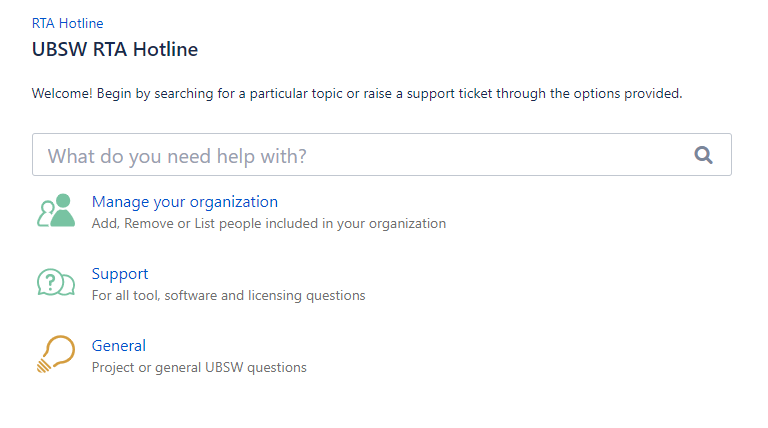Viewport: 768px width, 428px height.
Task: Click the outlined person silhouette in organization icon
Action: click(46, 215)
